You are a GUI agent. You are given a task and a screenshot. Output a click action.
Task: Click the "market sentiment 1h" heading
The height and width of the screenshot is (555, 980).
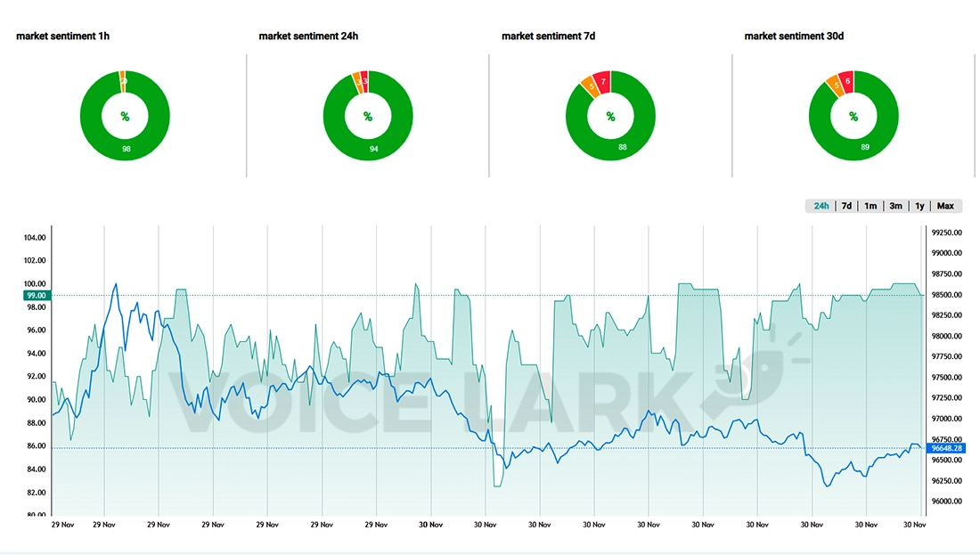(x=63, y=37)
